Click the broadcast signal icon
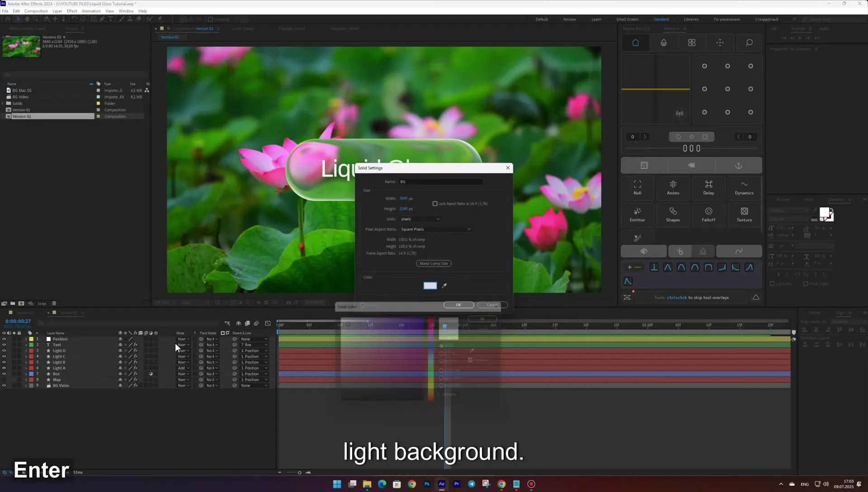The height and width of the screenshot is (492, 868). pyautogui.click(x=679, y=114)
